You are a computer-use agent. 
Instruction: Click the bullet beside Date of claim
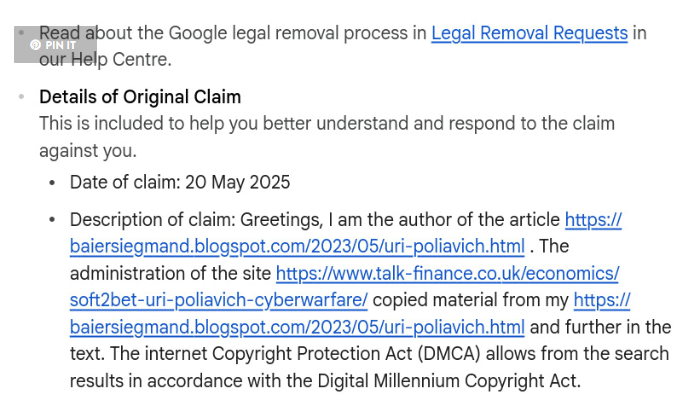(x=52, y=183)
